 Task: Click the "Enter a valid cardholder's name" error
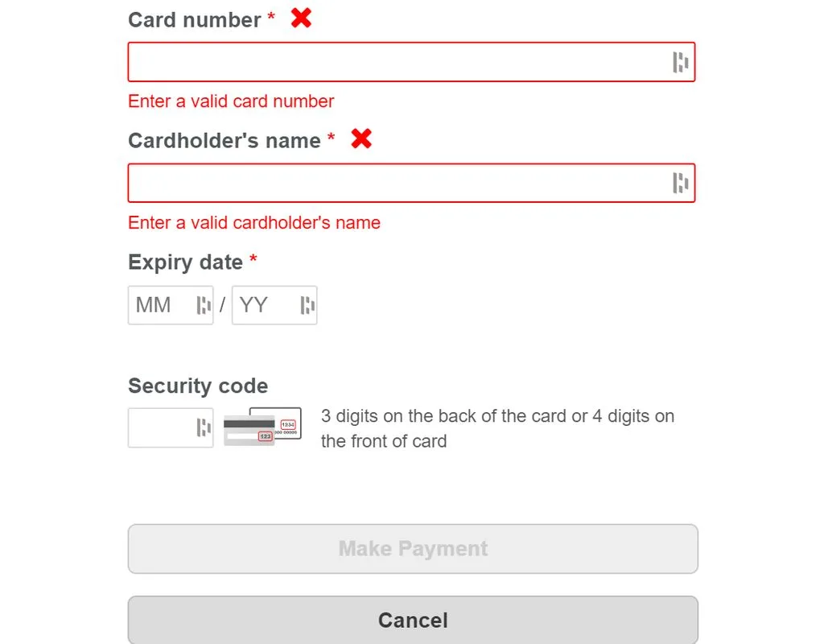coord(254,223)
